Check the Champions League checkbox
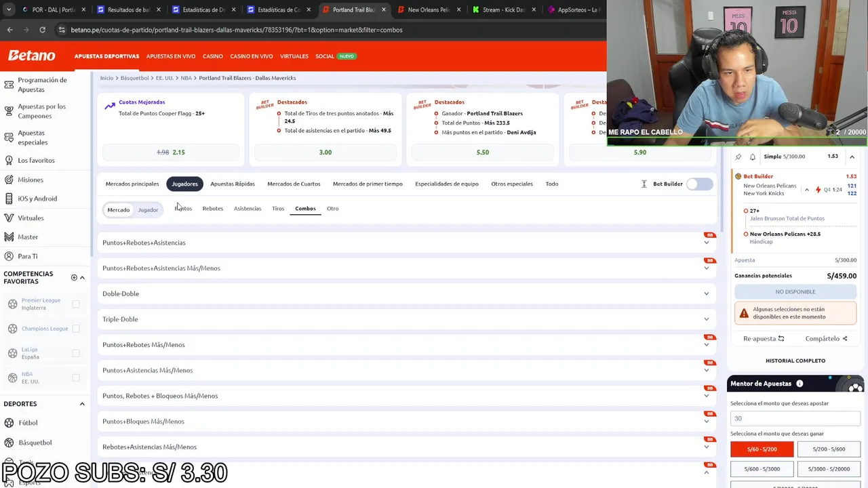The width and height of the screenshot is (868, 488). (x=76, y=329)
